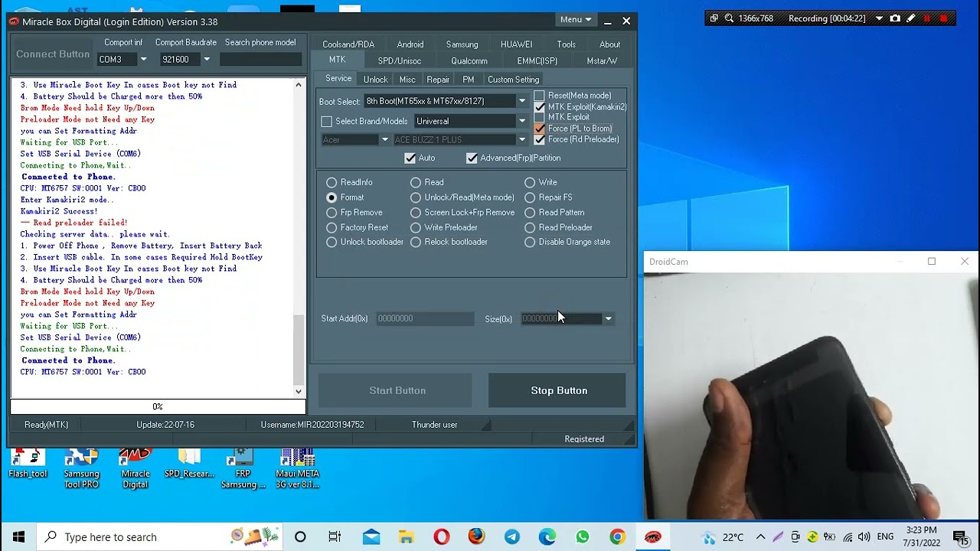
Task: Toggle Force (FL to Brom) checkbox
Action: (540, 129)
